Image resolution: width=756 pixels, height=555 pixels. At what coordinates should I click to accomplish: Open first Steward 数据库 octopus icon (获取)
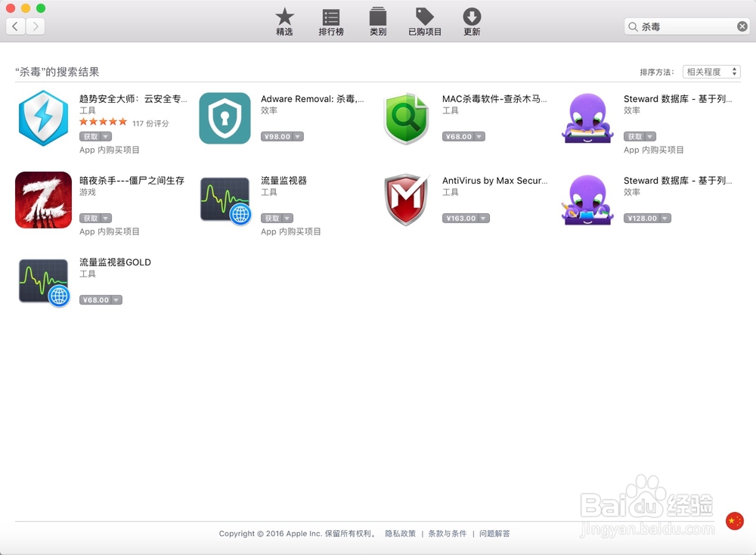pos(587,118)
